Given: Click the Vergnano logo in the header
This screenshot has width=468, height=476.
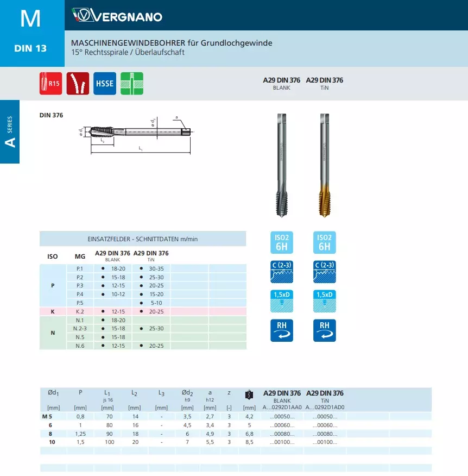Looking at the screenshot, I should (x=117, y=16).
